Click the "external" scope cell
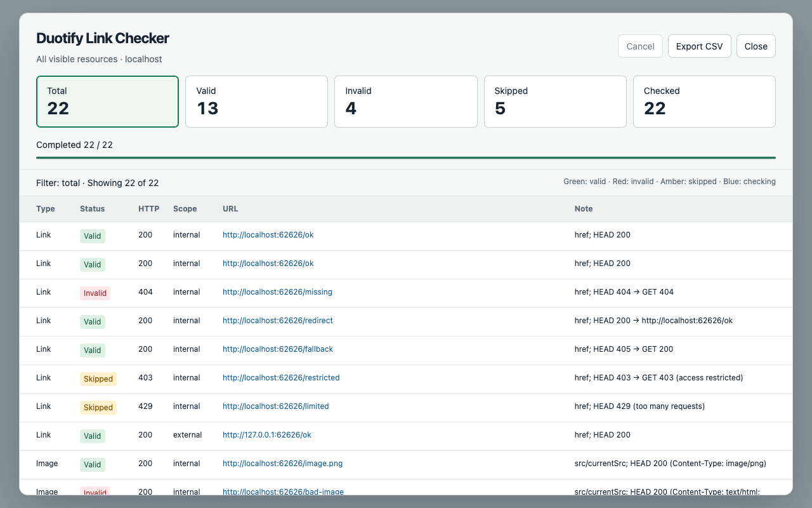 [187, 435]
